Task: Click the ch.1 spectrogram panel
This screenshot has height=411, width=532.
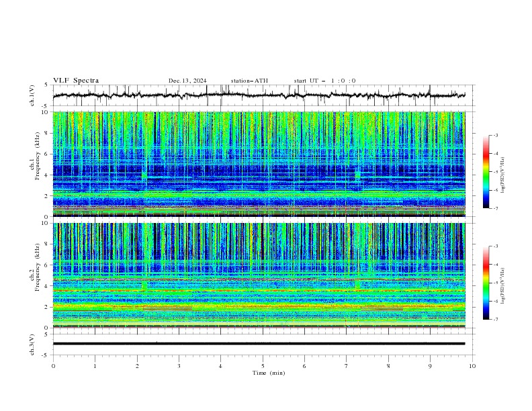Action: pyautogui.click(x=259, y=164)
